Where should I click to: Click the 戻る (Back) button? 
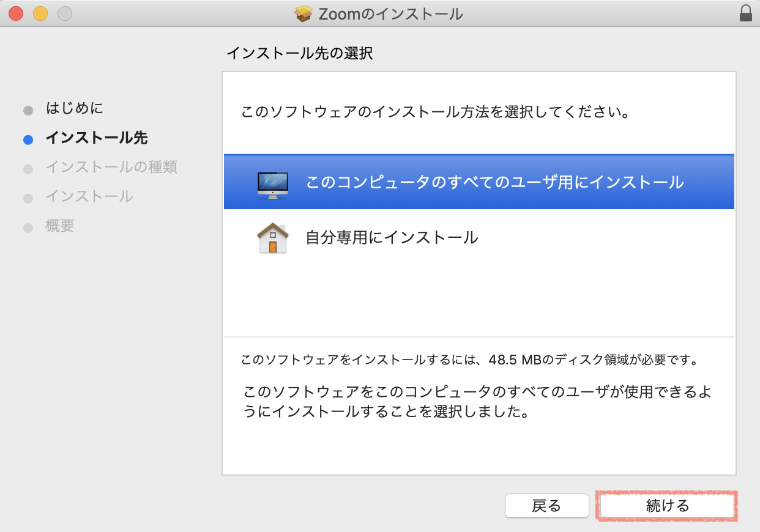point(546,506)
